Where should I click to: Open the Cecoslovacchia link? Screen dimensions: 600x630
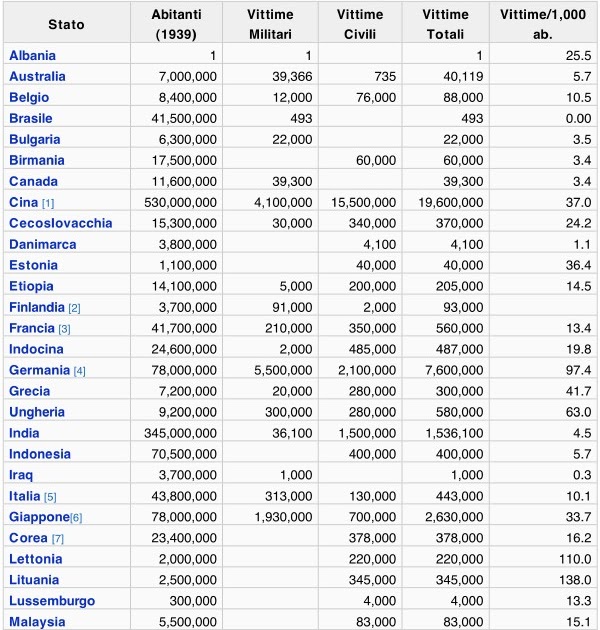point(61,223)
